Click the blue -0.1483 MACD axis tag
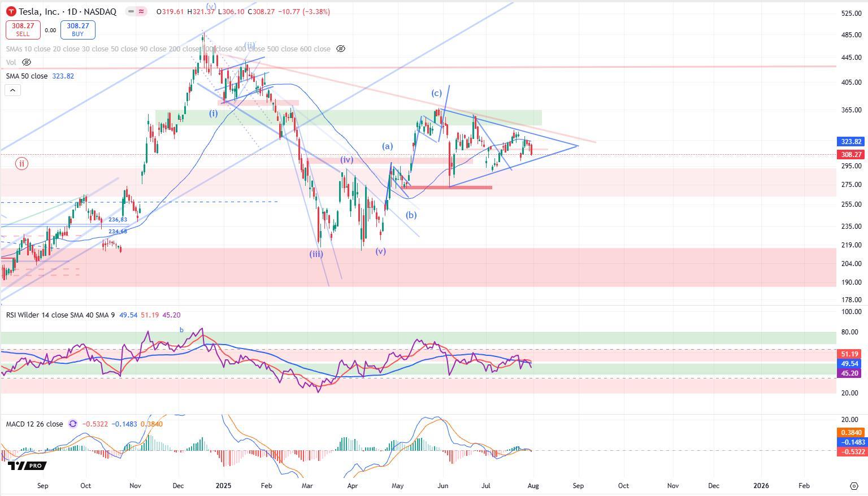Screen dimensions: 868x496 click(x=851, y=442)
